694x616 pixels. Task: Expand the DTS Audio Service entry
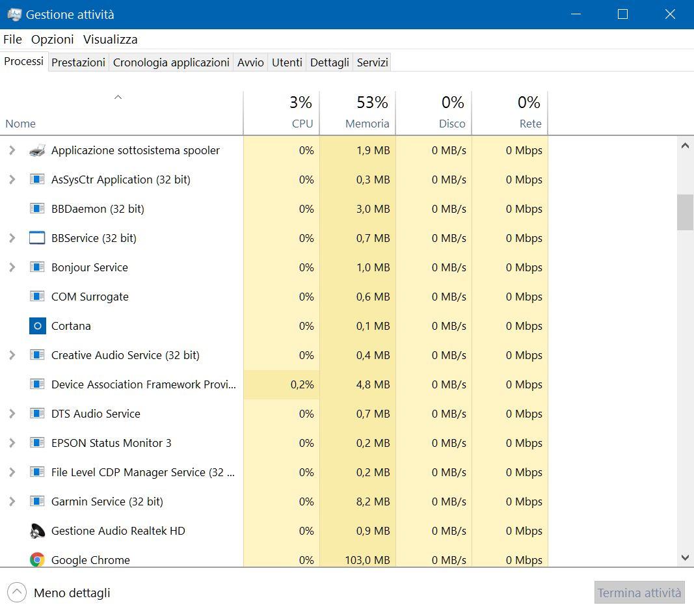pyautogui.click(x=12, y=414)
